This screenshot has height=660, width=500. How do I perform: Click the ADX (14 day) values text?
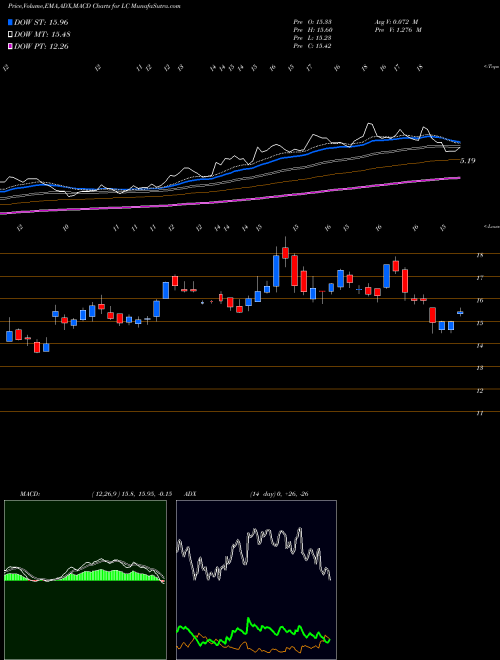click(x=279, y=494)
